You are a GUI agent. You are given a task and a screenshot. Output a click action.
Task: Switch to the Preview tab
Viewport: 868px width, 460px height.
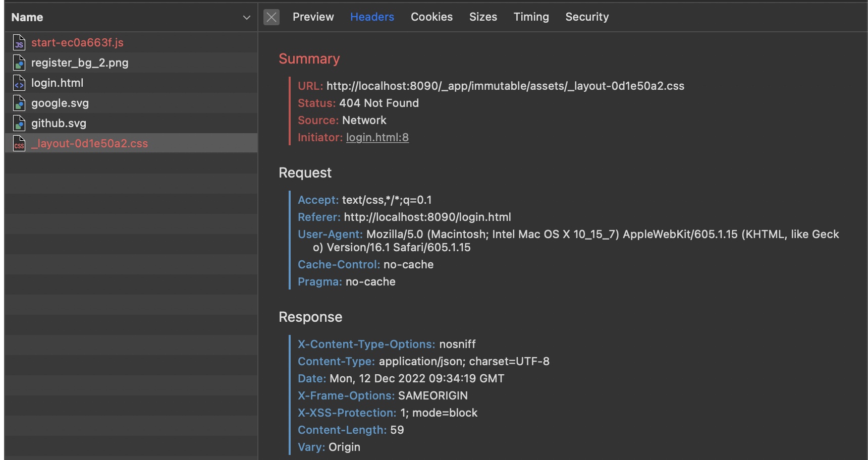pyautogui.click(x=313, y=17)
